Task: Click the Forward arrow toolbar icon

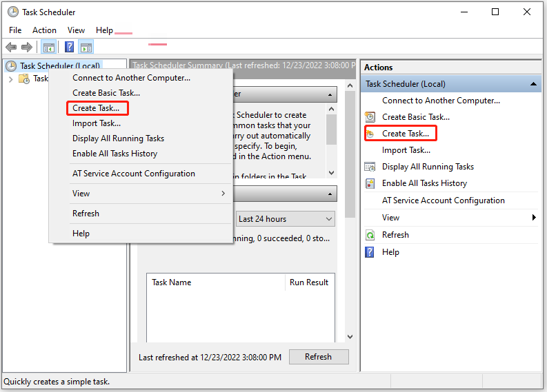Action: (x=27, y=47)
